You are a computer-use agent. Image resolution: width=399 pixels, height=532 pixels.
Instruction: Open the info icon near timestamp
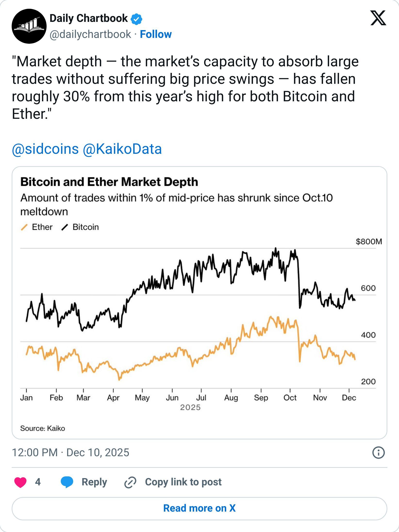378,453
